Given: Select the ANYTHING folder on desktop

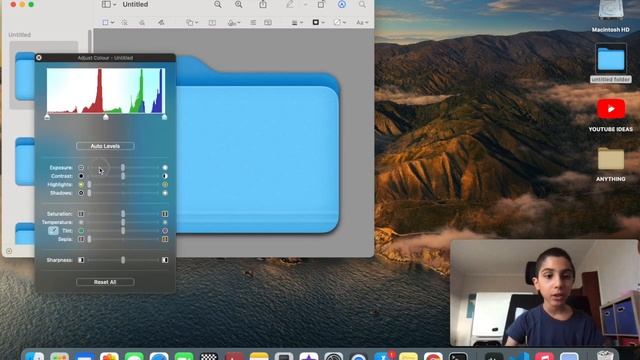Looking at the screenshot, I should (611, 164).
